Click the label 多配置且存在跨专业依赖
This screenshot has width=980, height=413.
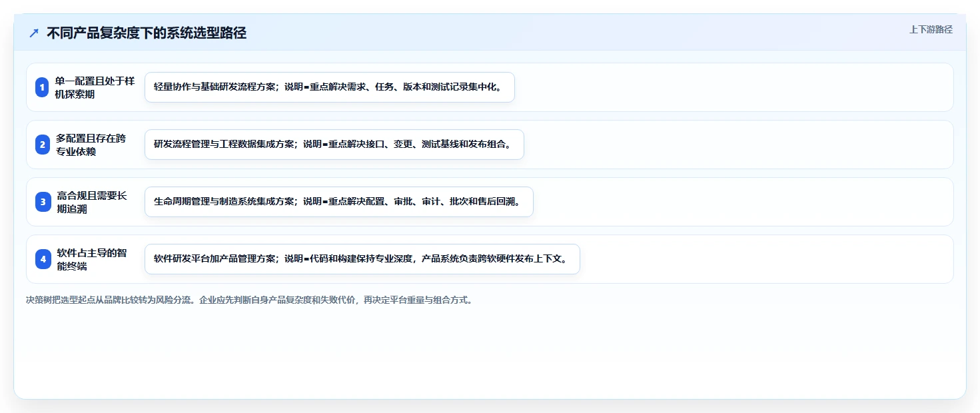[x=90, y=145]
